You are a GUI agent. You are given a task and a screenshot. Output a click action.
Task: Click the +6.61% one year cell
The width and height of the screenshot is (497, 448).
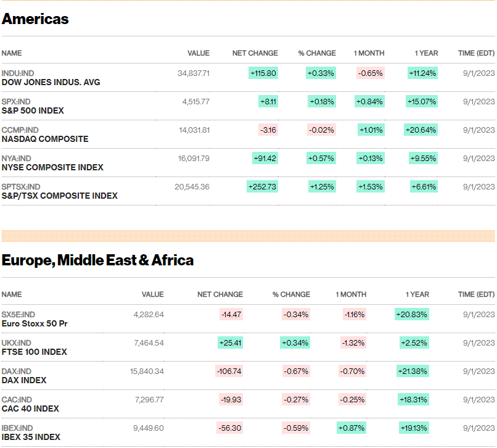424,187
